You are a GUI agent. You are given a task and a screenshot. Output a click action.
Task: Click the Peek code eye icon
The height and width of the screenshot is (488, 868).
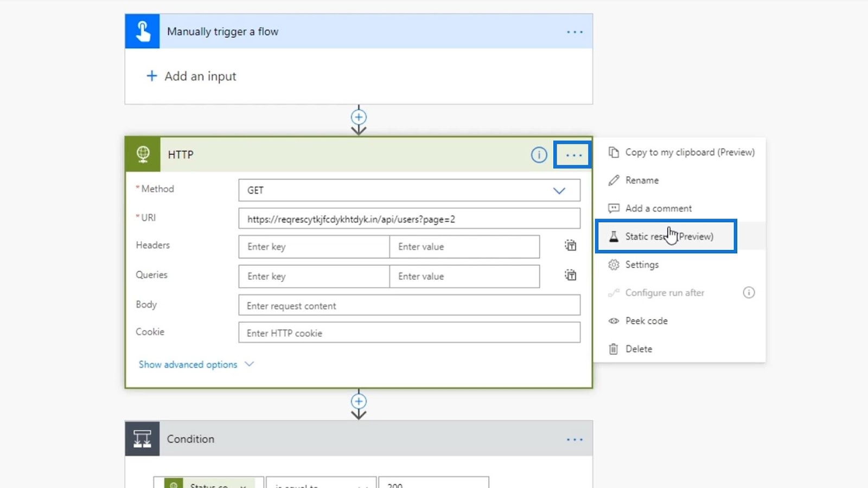(x=614, y=321)
